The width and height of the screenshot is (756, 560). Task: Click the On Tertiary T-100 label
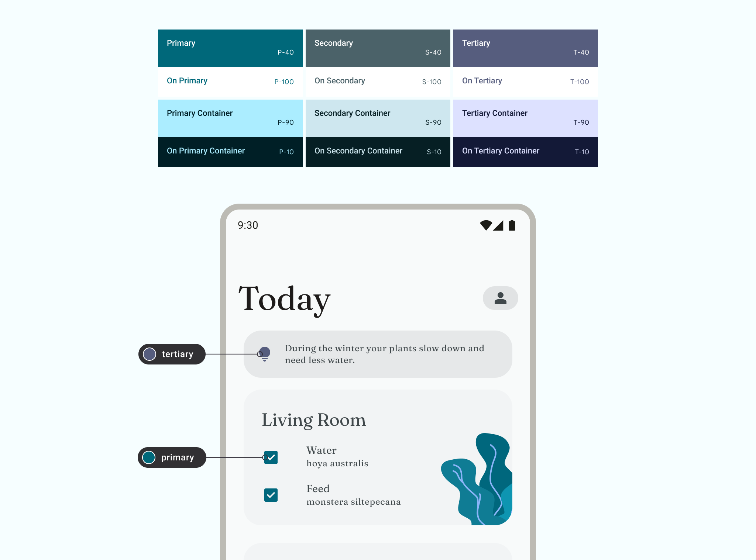525,81
